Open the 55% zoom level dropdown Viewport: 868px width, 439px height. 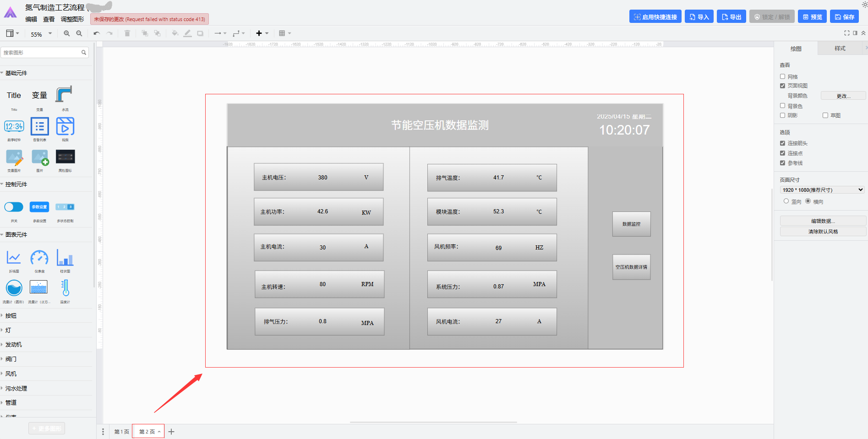[x=41, y=34]
